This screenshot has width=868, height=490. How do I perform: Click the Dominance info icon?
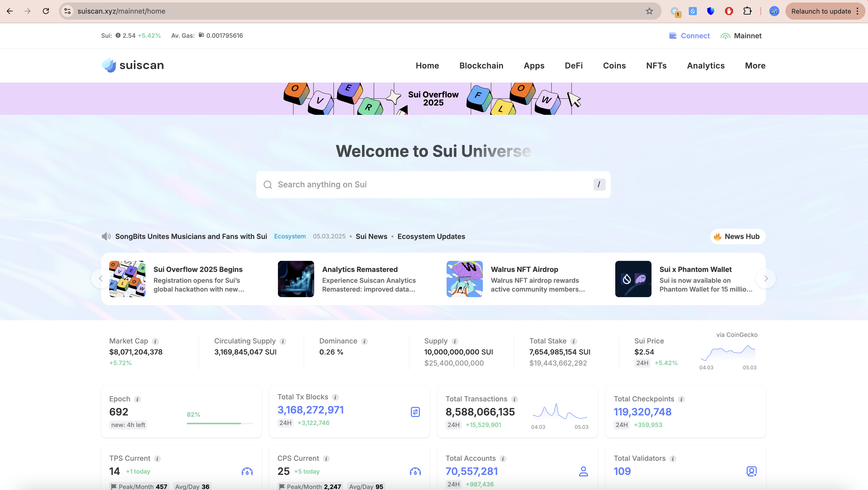coord(364,341)
